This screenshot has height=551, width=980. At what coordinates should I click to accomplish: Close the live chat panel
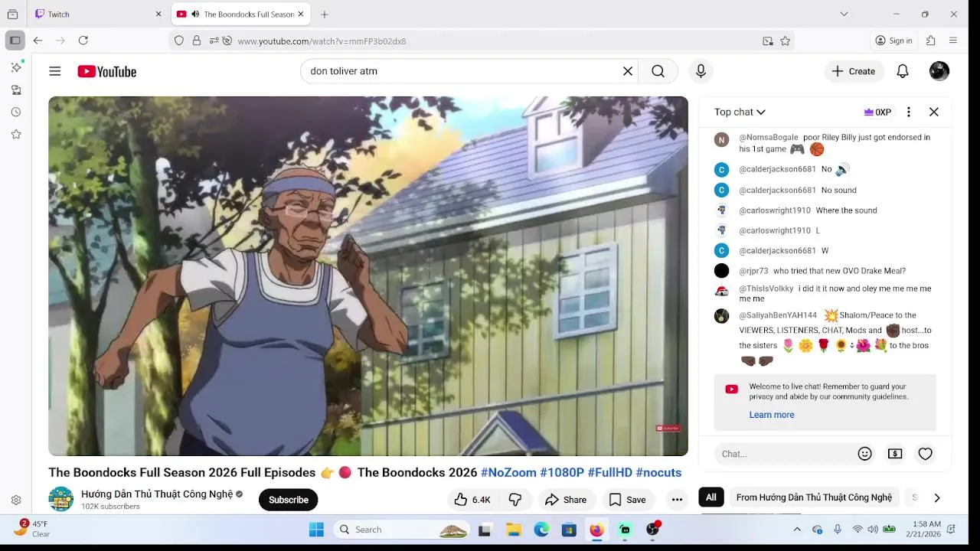934,112
